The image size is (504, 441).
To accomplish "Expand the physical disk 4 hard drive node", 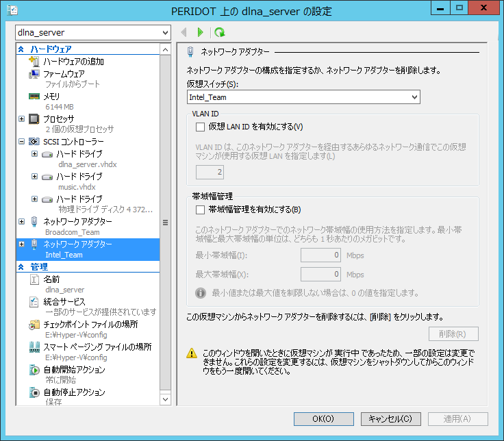I will click(34, 199).
